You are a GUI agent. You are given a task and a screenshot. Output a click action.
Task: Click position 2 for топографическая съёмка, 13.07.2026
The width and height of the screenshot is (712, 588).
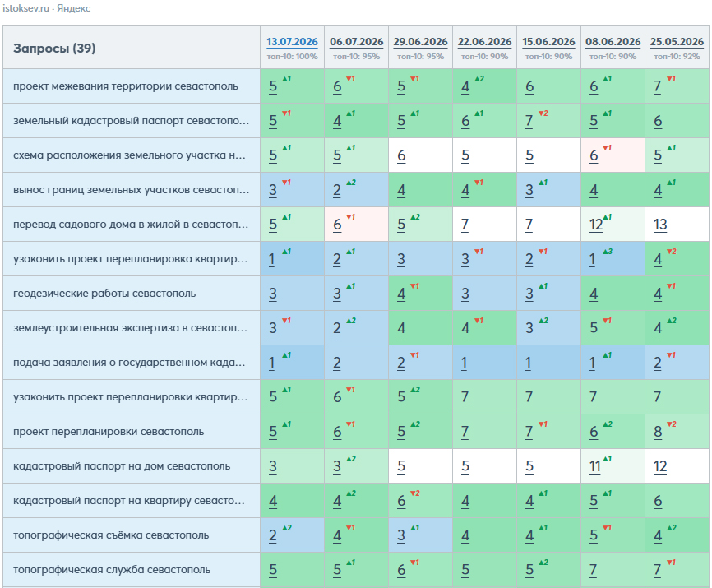click(x=272, y=535)
